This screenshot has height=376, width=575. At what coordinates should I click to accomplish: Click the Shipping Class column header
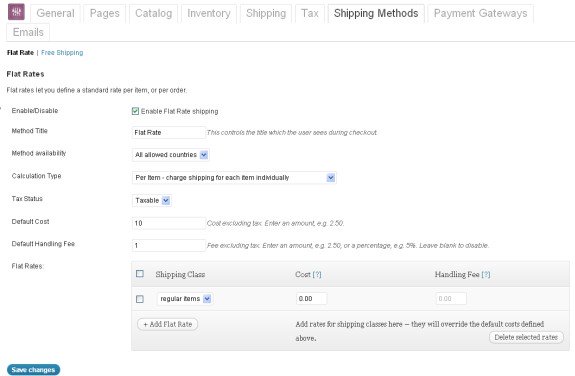(180, 274)
